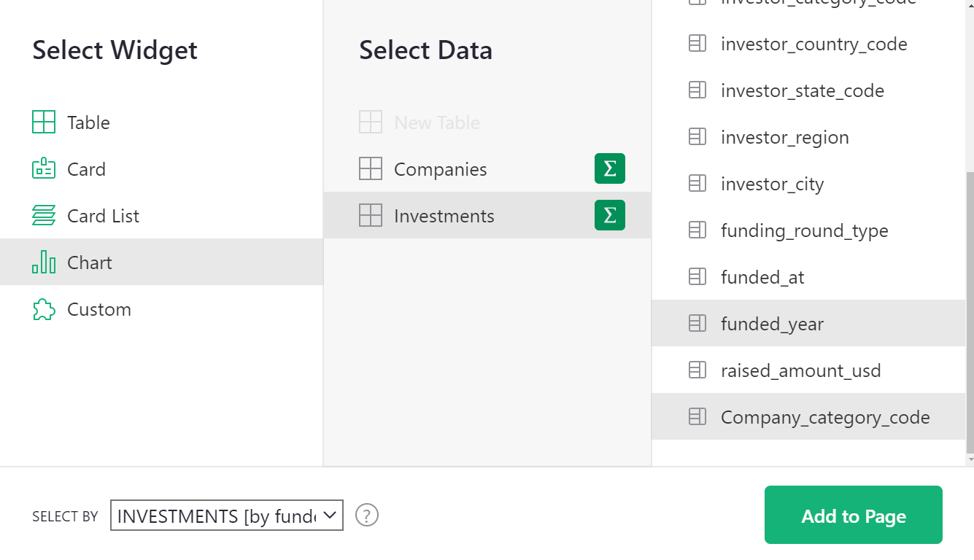Select the Chart widget icon

point(44,262)
